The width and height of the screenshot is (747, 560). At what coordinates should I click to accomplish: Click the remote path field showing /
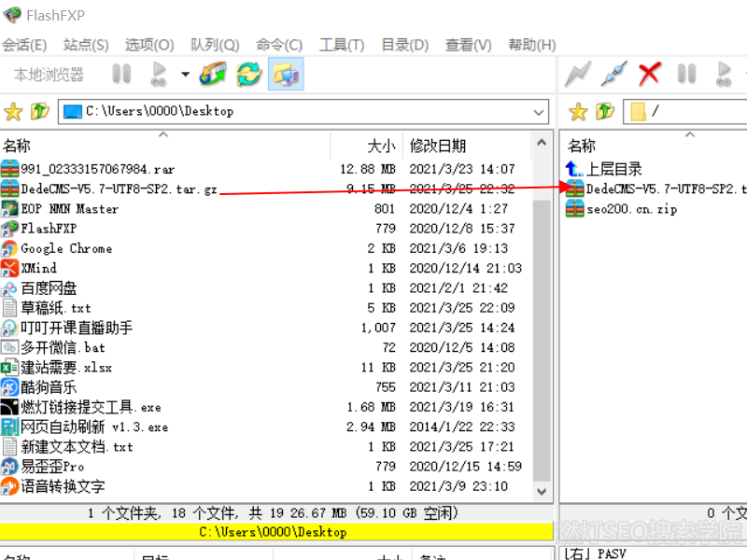tap(686, 112)
